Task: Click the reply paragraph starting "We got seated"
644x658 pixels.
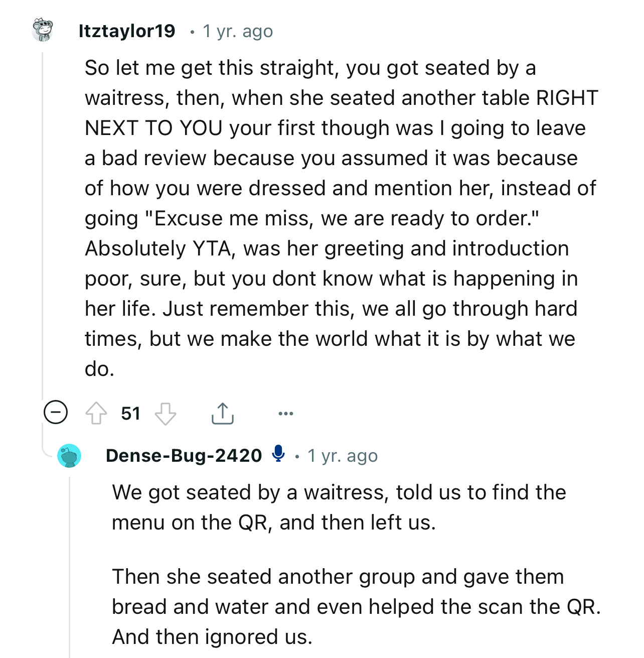Action: pos(339,507)
